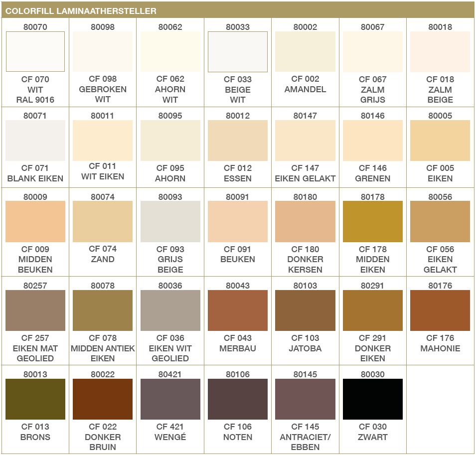Screen dimensions: 476x456
Task: Click the CF 043 Merbau color swatch
Action: (238, 310)
